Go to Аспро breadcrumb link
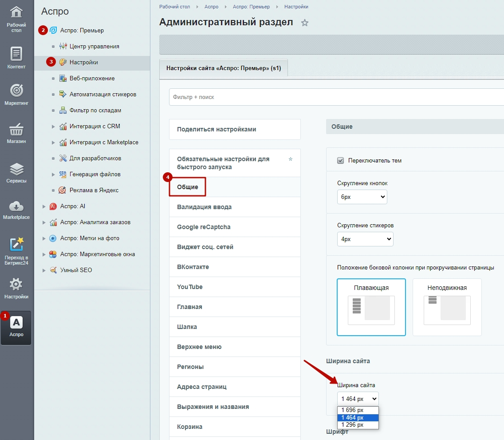 point(211,7)
